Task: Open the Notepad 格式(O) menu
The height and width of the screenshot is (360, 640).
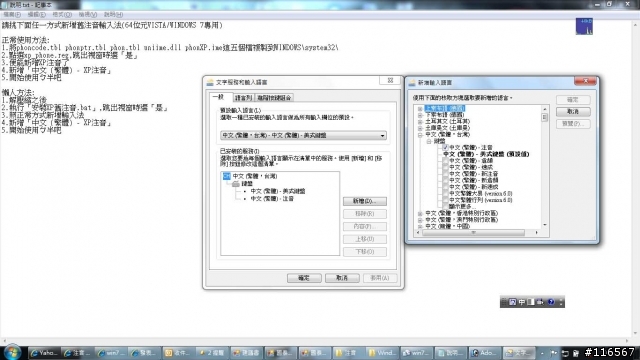Action: point(62,15)
